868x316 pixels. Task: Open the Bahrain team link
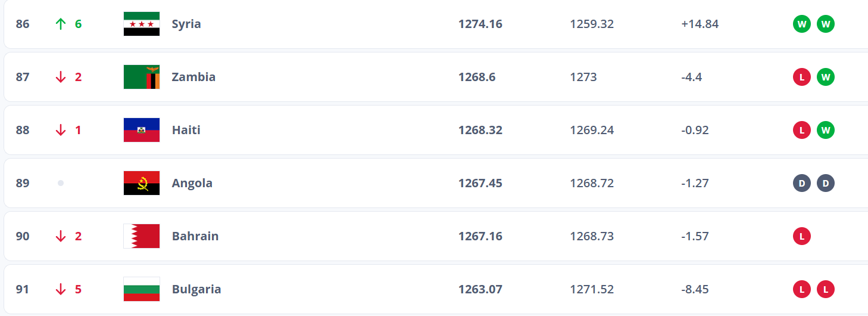pos(195,236)
